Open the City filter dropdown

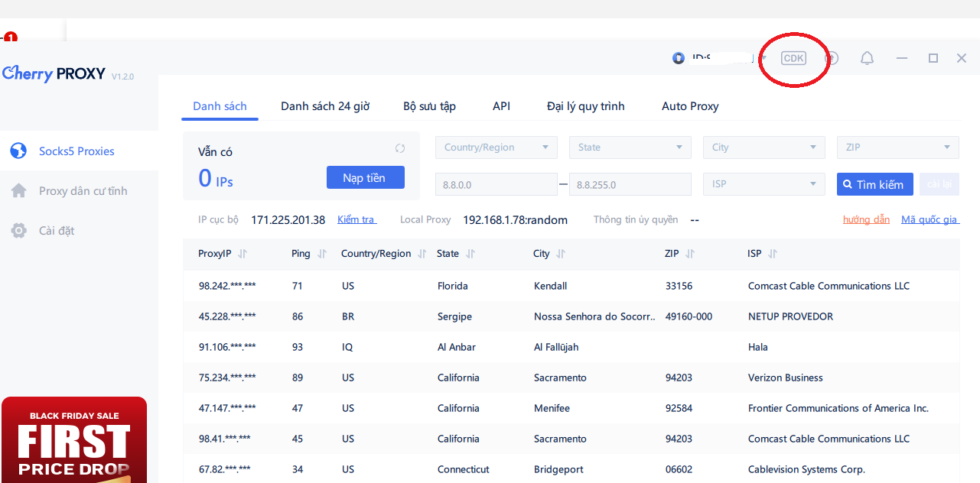pos(763,147)
